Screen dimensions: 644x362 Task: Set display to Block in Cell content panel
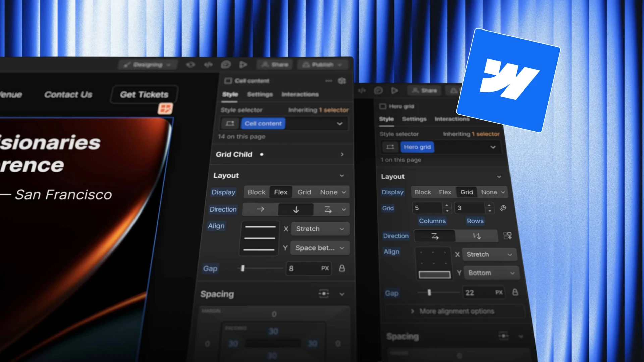click(256, 192)
